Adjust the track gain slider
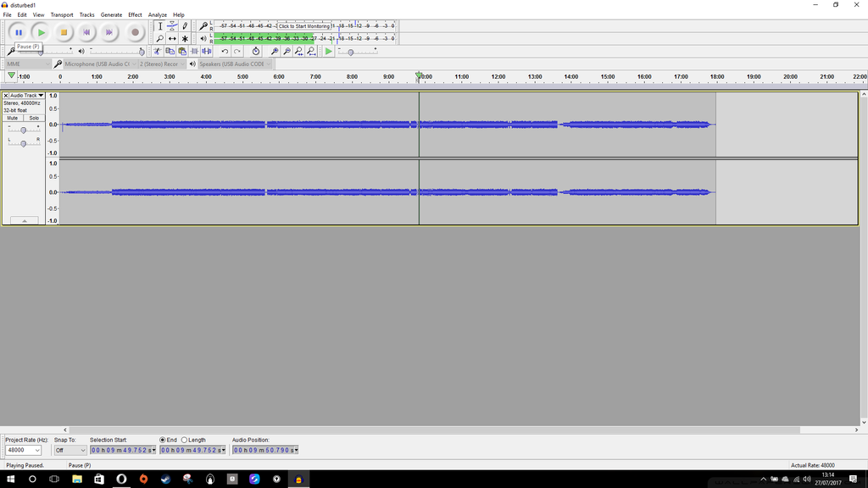The width and height of the screenshot is (868, 488). (25, 131)
